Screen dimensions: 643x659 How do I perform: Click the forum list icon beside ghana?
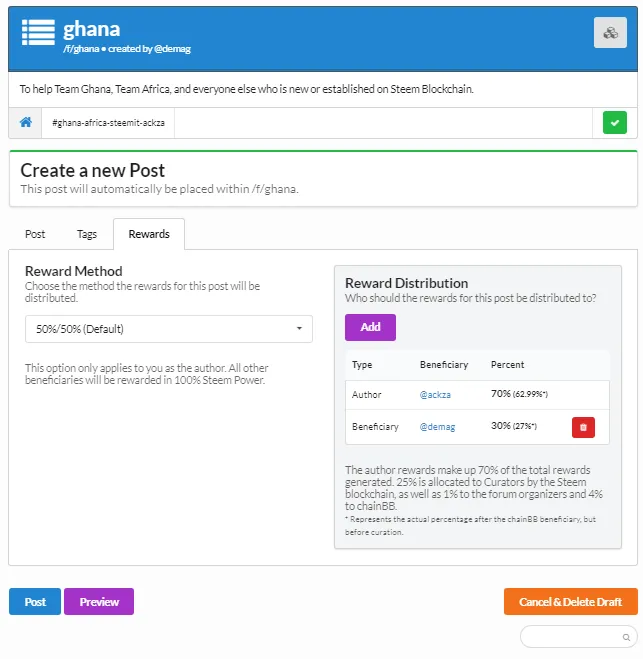pyautogui.click(x=38, y=32)
